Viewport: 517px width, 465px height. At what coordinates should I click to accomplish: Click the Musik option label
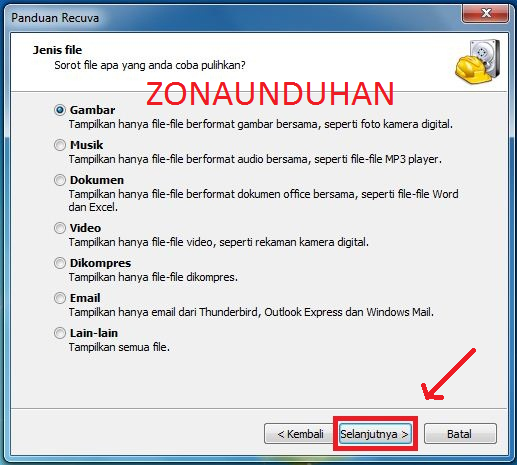point(86,145)
